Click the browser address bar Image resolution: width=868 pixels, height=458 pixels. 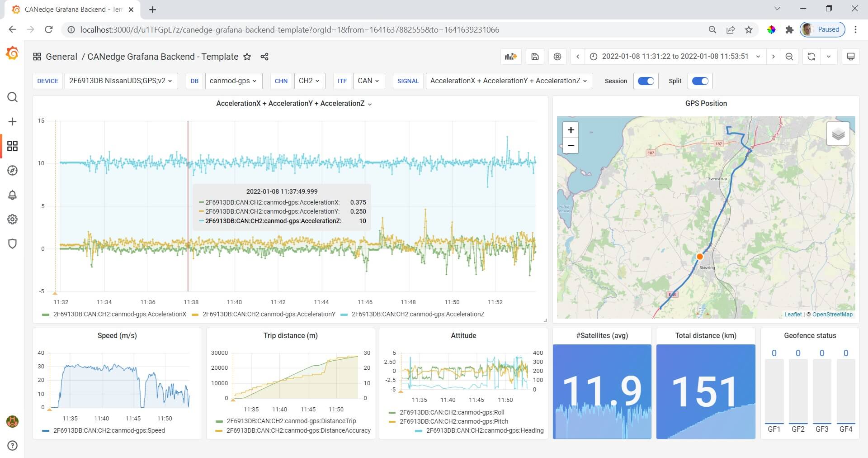coord(289,30)
